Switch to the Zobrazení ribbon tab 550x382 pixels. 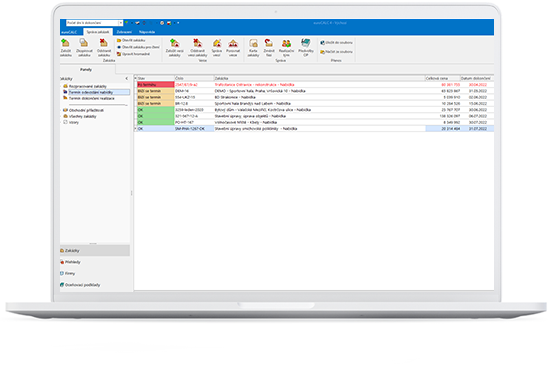(x=124, y=32)
